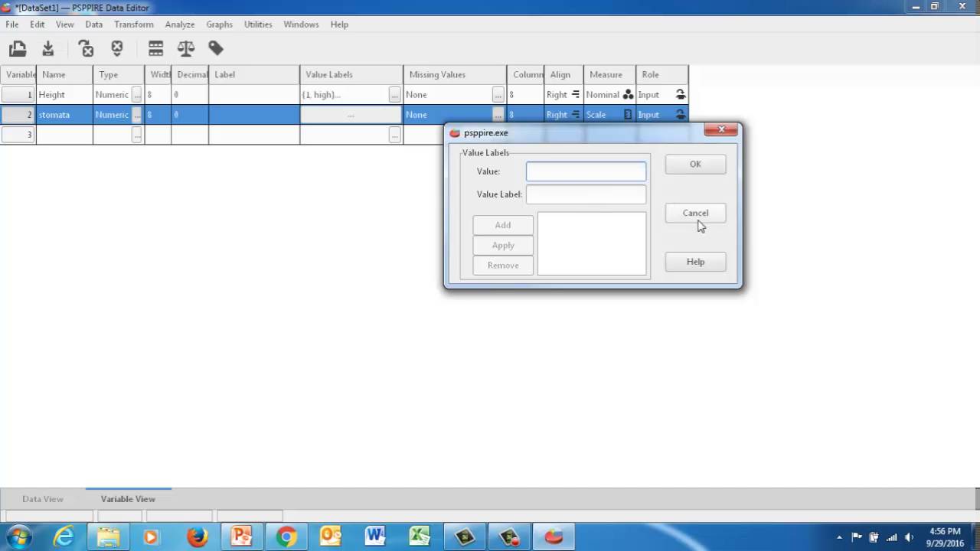Viewport: 980px width, 551px height.
Task: Click the Input role icon for stomata
Action: (x=680, y=115)
